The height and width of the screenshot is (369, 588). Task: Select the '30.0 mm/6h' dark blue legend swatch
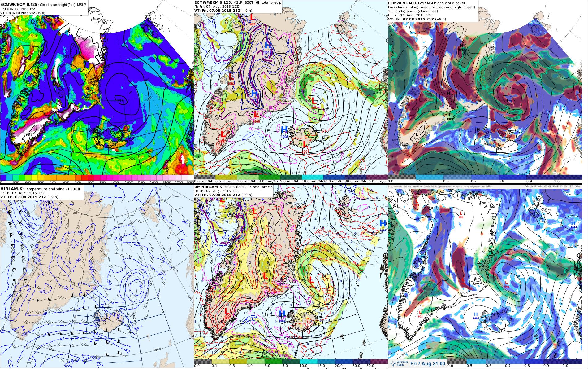[355, 177]
